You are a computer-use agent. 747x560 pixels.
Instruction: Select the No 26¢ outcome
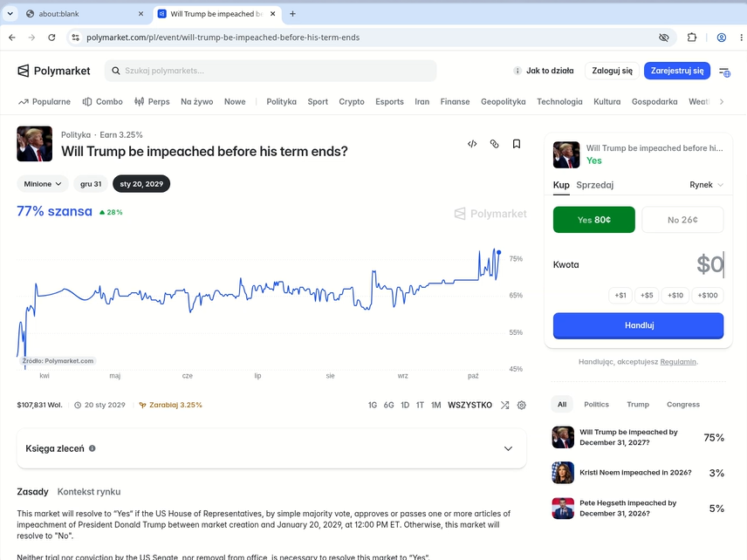(x=682, y=220)
